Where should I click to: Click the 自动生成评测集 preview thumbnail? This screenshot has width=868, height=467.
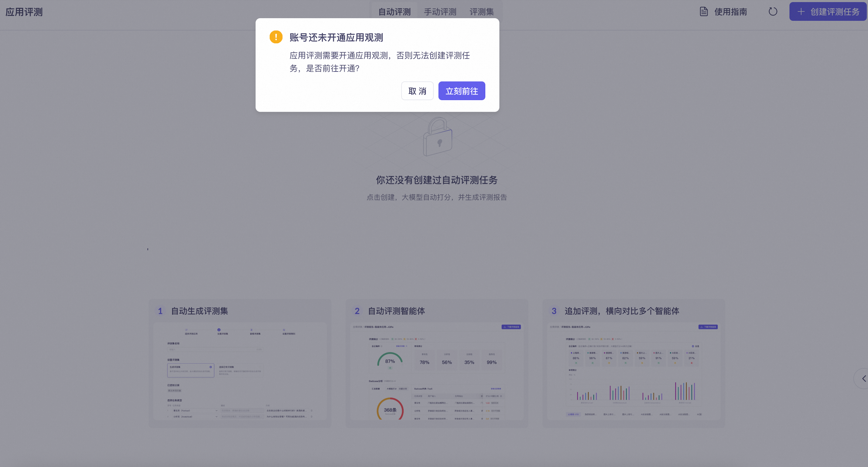coord(240,371)
